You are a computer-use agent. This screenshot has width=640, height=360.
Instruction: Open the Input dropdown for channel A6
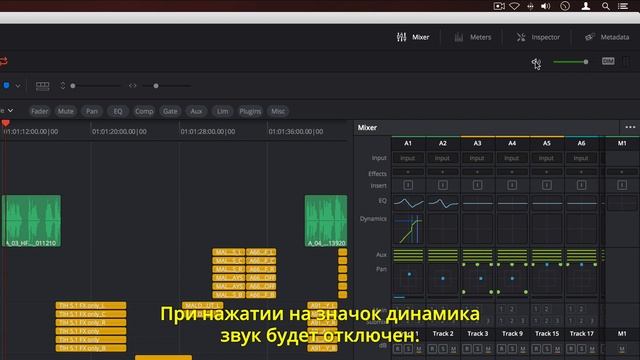point(581,158)
